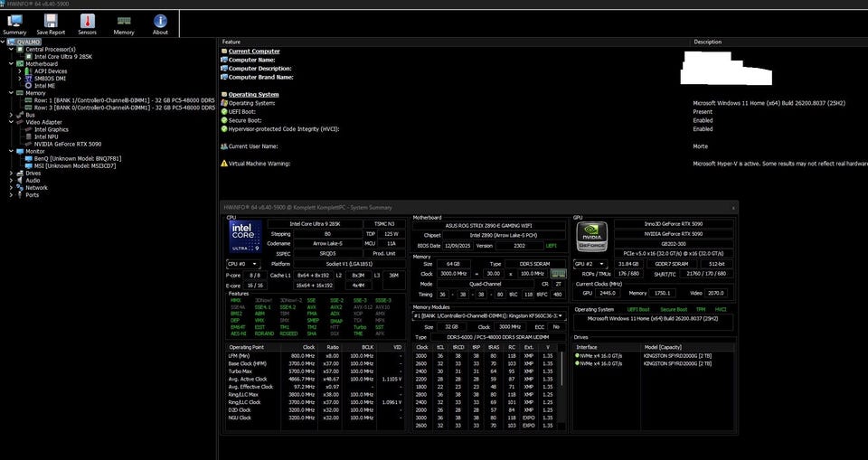Click the Bus category icon
The width and height of the screenshot is (868, 460).
coord(21,115)
